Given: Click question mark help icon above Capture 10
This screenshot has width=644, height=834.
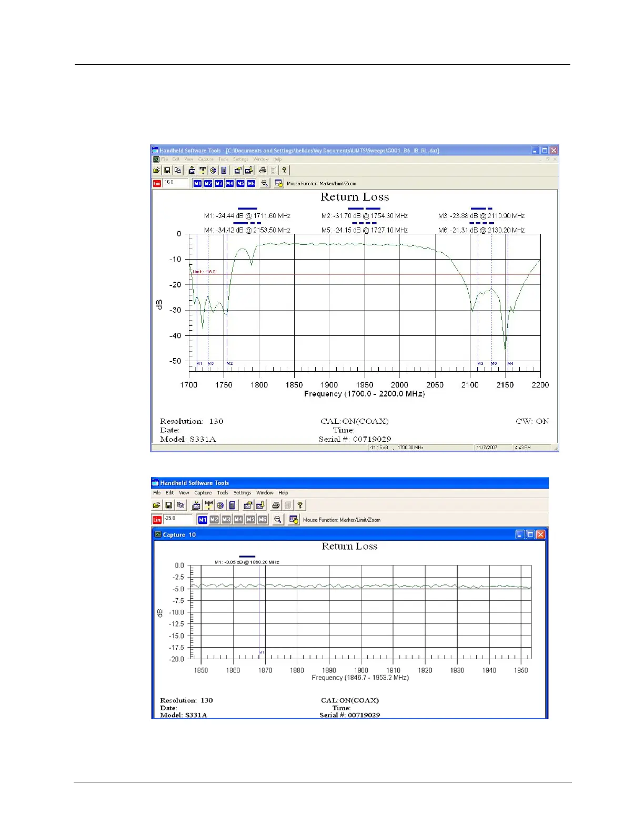Looking at the screenshot, I should pyautogui.click(x=300, y=505).
